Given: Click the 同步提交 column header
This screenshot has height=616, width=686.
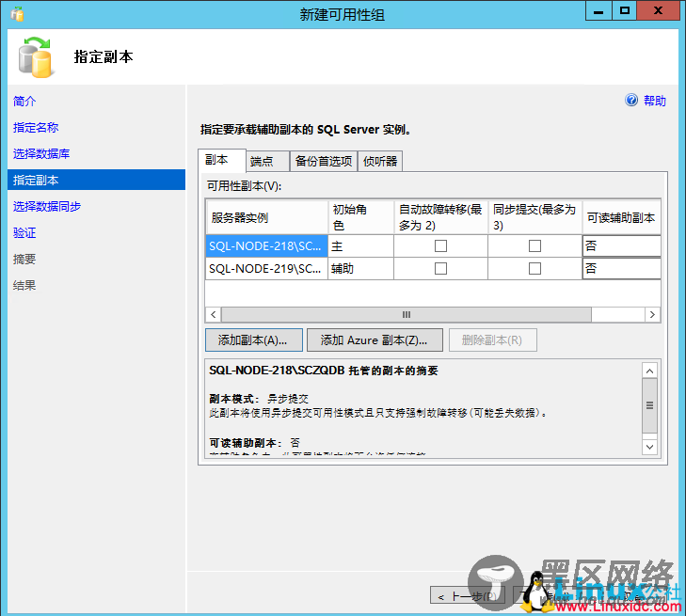Looking at the screenshot, I should (534, 217).
